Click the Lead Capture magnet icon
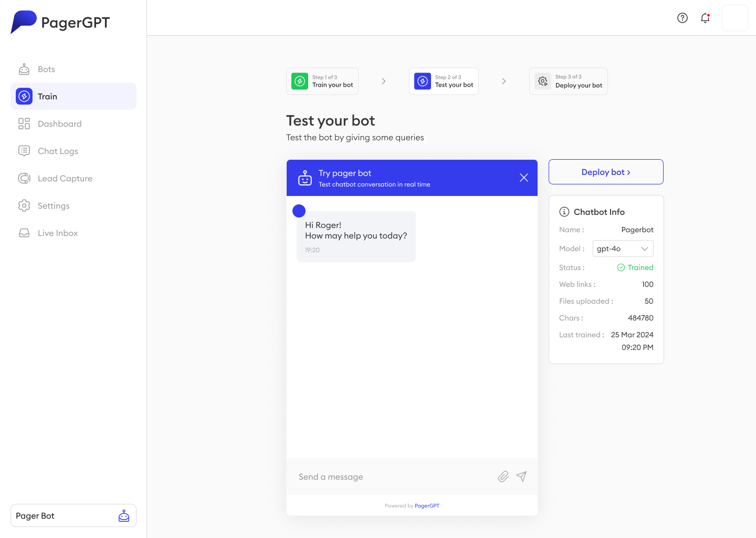756x538 pixels. [24, 178]
